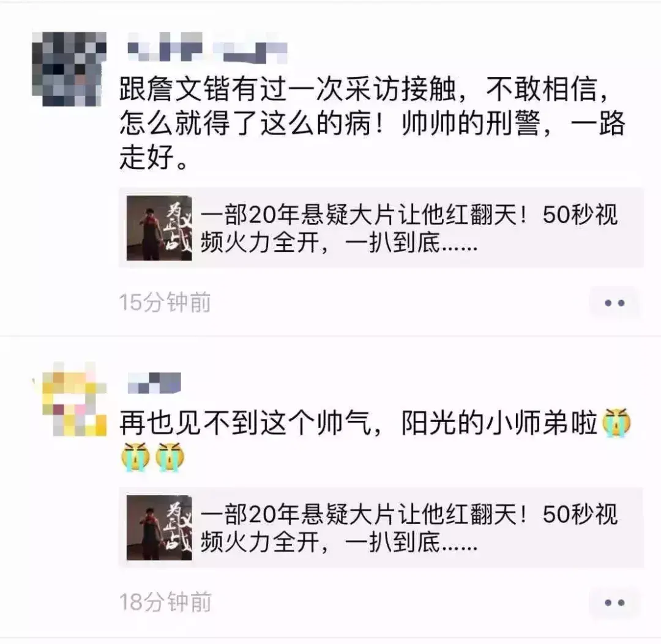Tap 频火力全开 line in second article card

[339, 542]
